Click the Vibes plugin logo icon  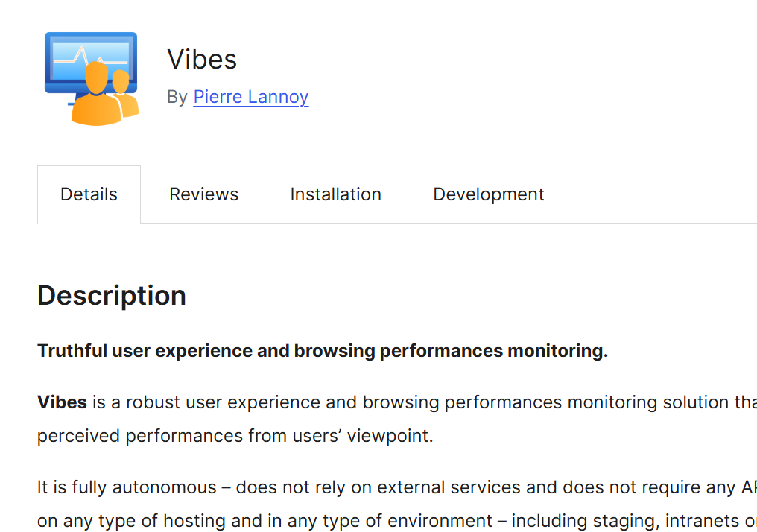[x=92, y=78]
